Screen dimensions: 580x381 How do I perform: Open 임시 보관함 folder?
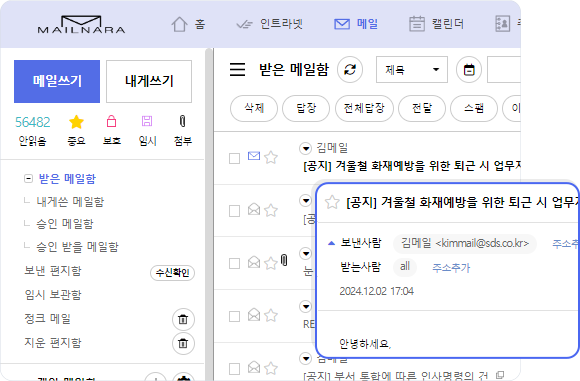click(x=53, y=295)
